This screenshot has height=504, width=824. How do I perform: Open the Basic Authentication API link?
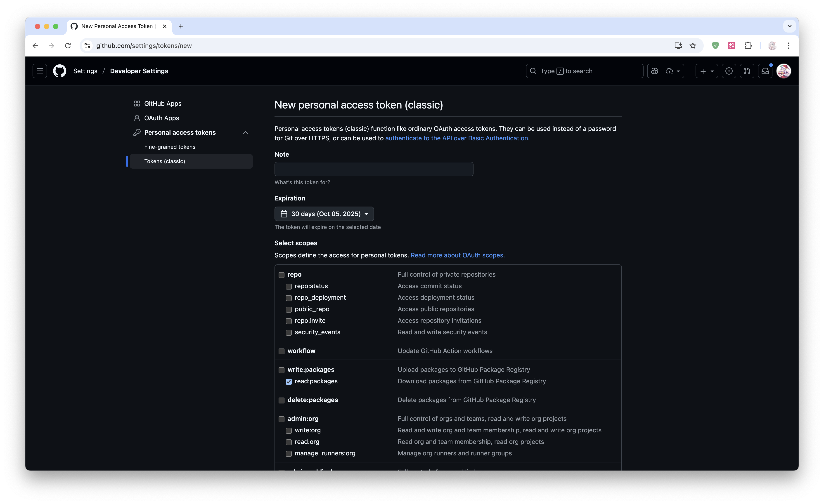pyautogui.click(x=457, y=138)
